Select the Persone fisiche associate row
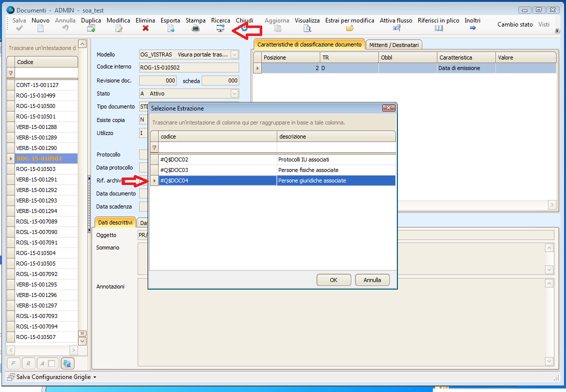Image resolution: width=566 pixels, height=392 pixels. [308, 170]
